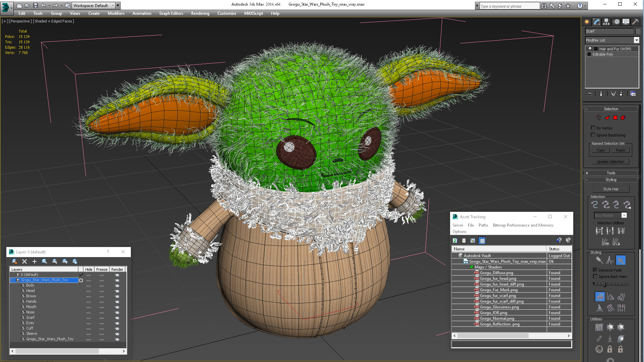This screenshot has height=362, width=644.
Task: Choose the Hair Cut scissors tool
Action: tap(610, 260)
